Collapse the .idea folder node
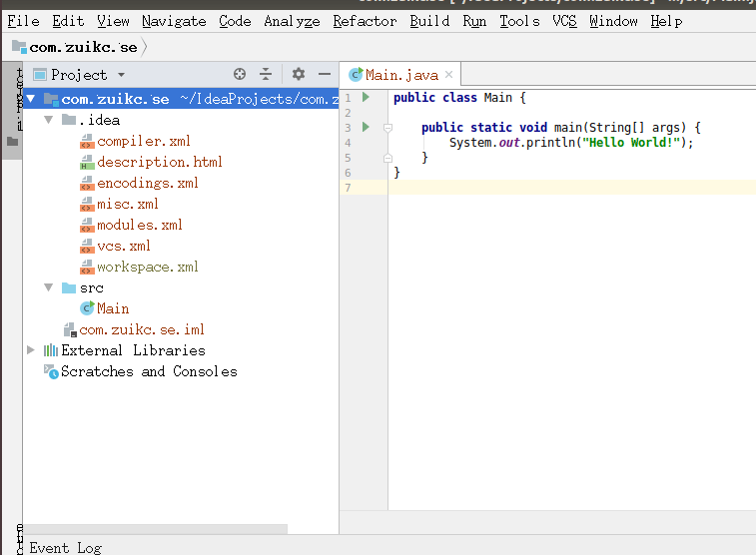Image resolution: width=756 pixels, height=555 pixels. [x=48, y=120]
